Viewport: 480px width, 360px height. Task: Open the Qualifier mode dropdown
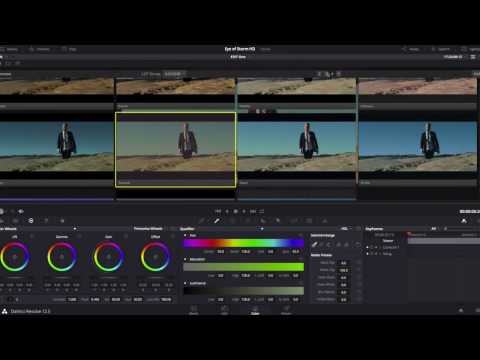tap(262, 229)
